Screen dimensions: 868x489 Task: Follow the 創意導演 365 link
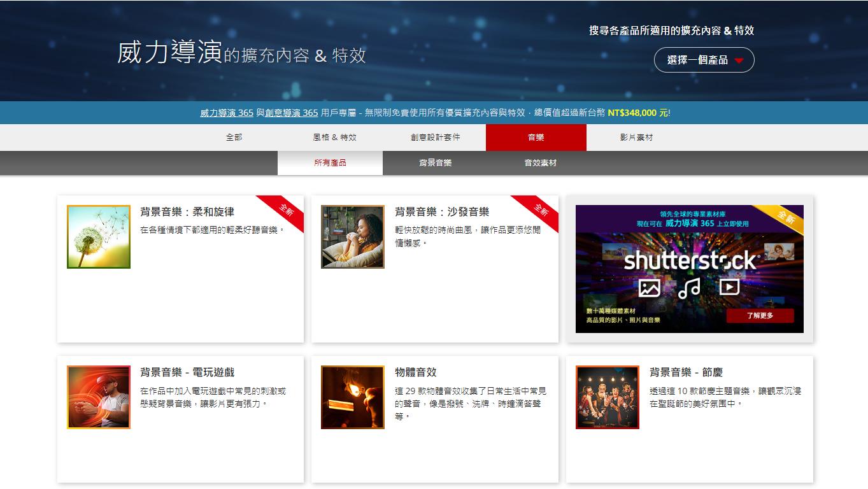[x=292, y=113]
